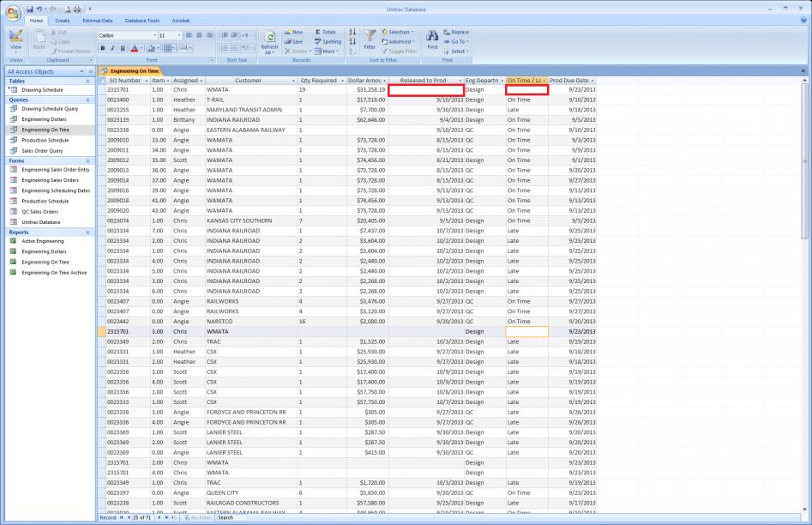
Task: Open the Drawing Schedule Query
Action: click(50, 109)
